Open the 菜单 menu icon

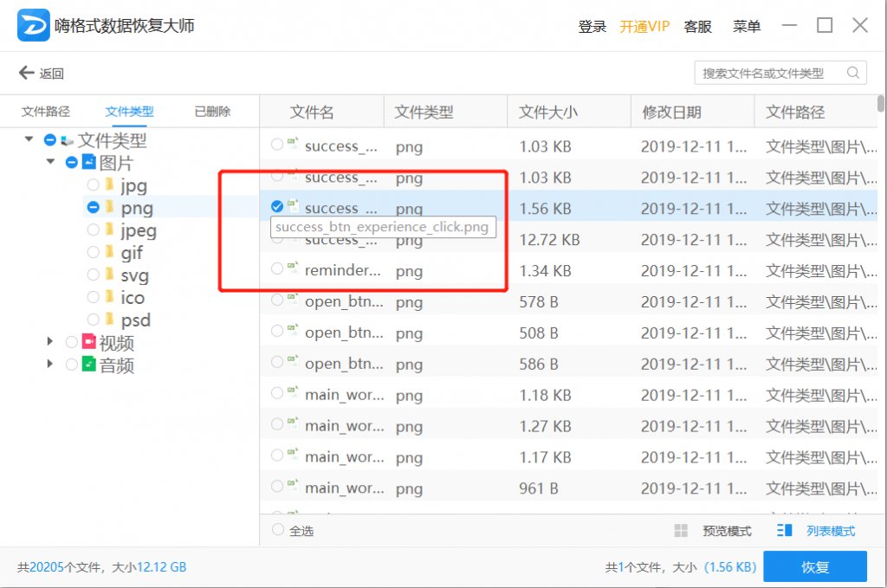(747, 26)
